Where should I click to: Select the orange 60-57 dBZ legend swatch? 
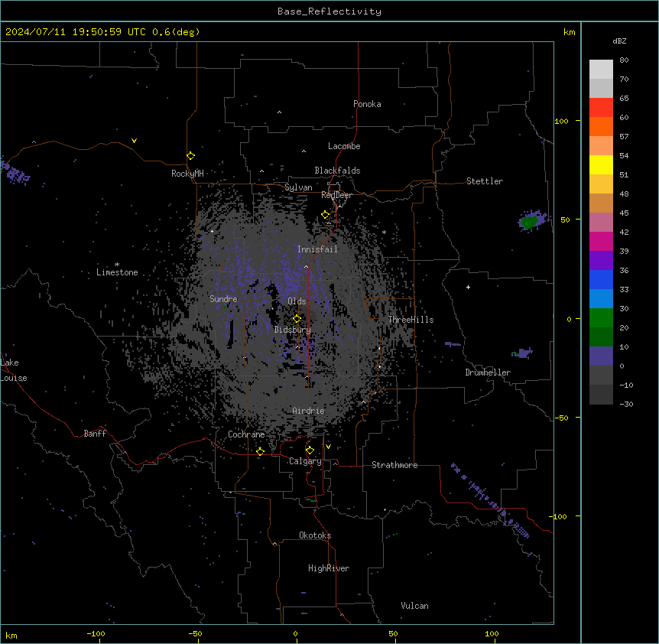pyautogui.click(x=601, y=126)
